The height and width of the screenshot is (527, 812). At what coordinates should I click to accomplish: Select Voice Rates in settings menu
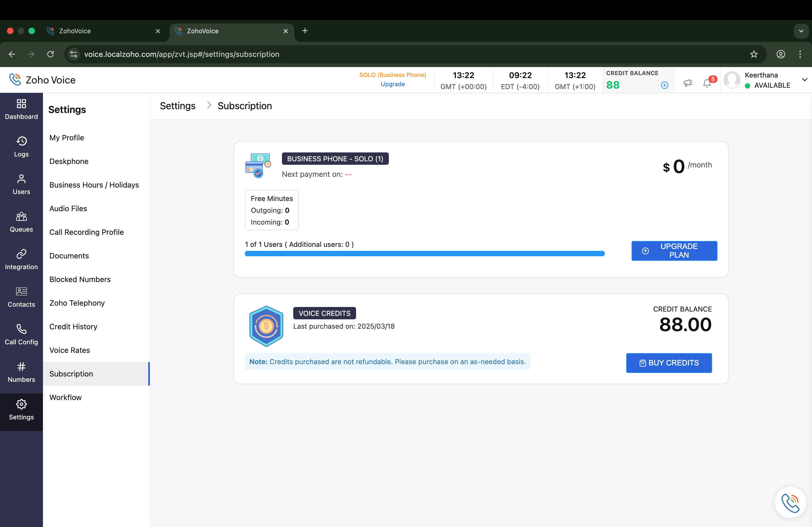click(70, 350)
